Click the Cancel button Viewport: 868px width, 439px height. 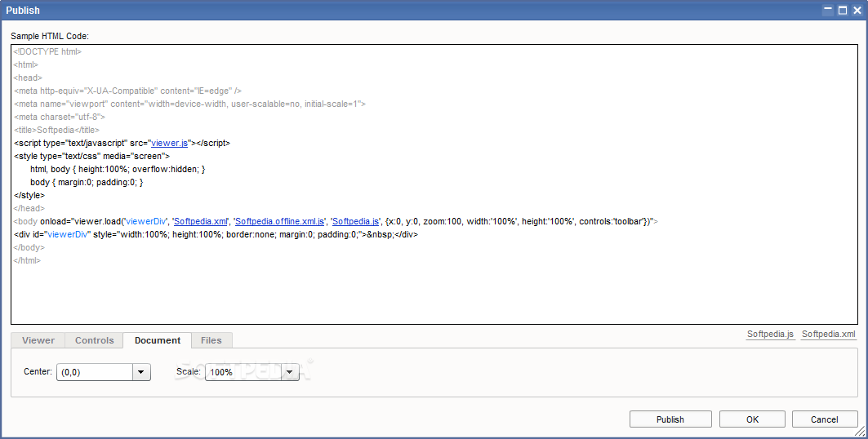point(824,419)
